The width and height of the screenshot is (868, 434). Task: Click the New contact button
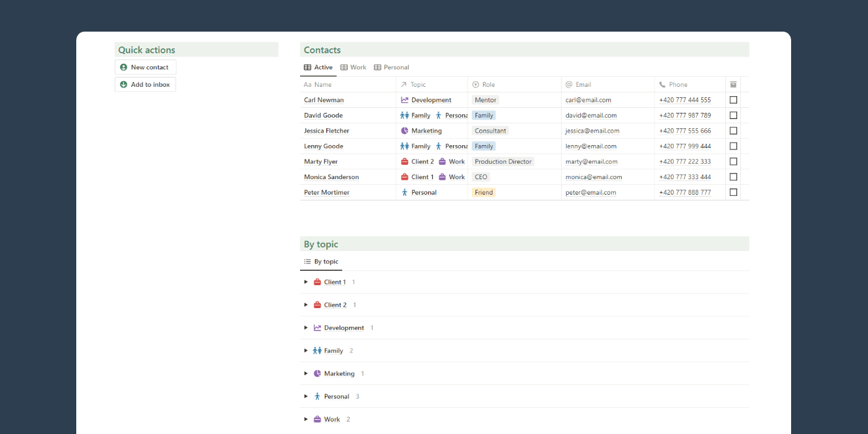pos(146,67)
